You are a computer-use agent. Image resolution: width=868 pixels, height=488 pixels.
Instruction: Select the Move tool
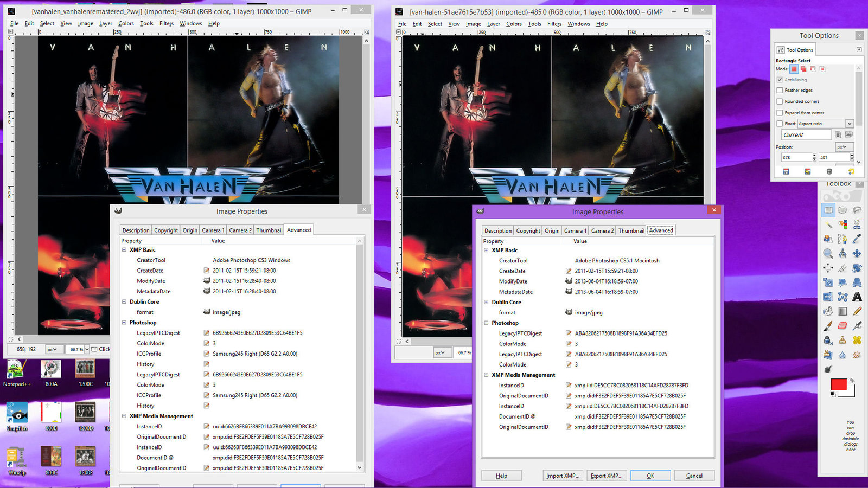click(857, 254)
